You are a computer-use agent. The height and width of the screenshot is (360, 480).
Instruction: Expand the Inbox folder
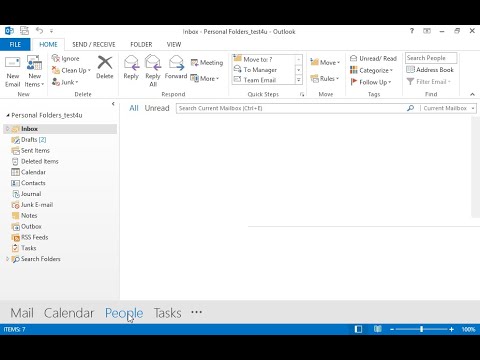7,129
